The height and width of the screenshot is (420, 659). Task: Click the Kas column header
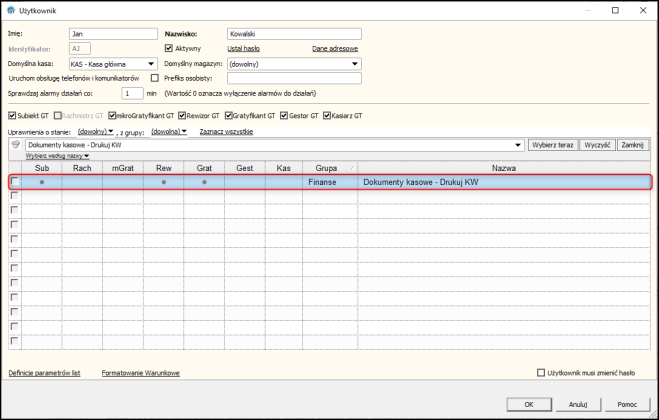284,168
